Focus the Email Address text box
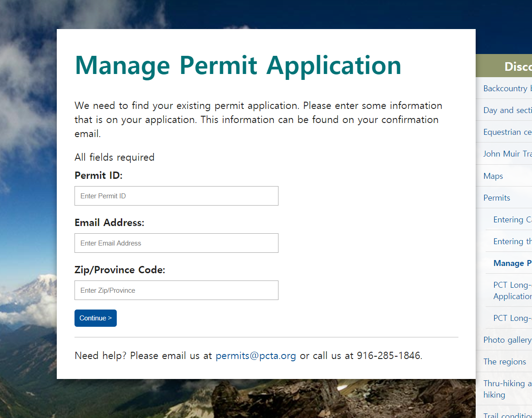 pos(176,243)
